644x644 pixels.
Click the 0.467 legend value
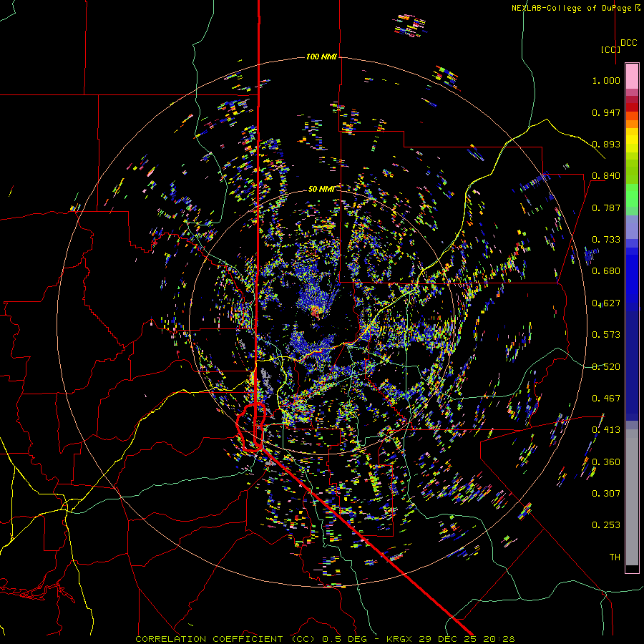[606, 399]
